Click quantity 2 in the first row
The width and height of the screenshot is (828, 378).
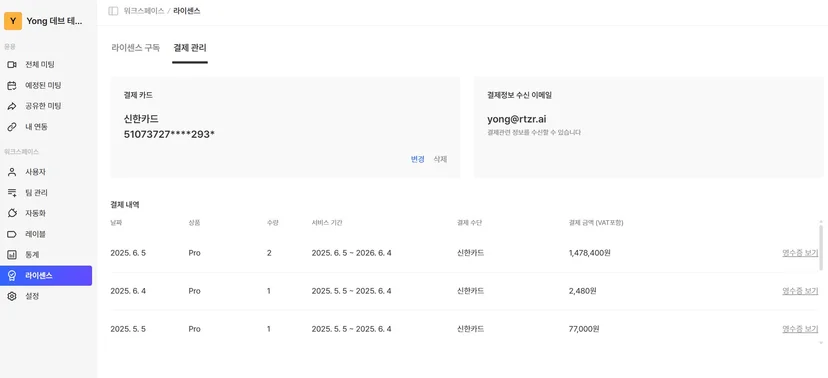(x=269, y=253)
